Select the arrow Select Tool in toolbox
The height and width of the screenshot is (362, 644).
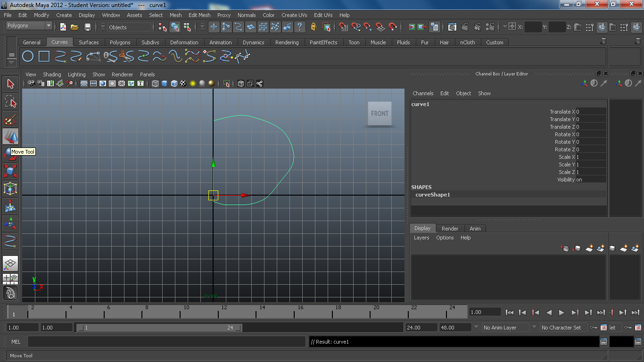tap(10, 84)
